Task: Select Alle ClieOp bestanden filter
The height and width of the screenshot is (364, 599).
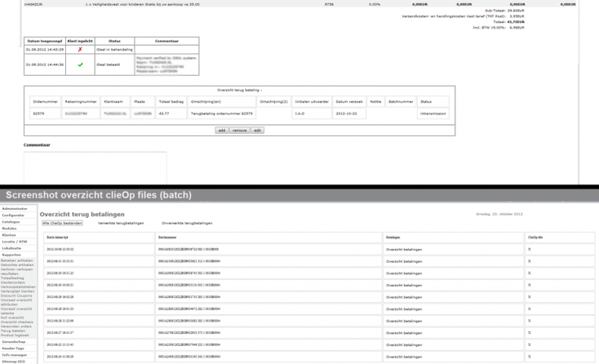Action: (x=62, y=222)
